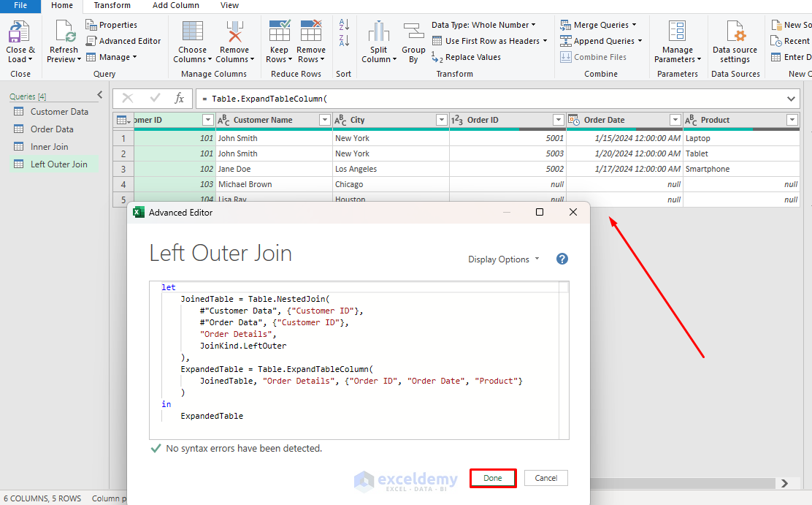Click the ABC type icon for Product

point(691,121)
